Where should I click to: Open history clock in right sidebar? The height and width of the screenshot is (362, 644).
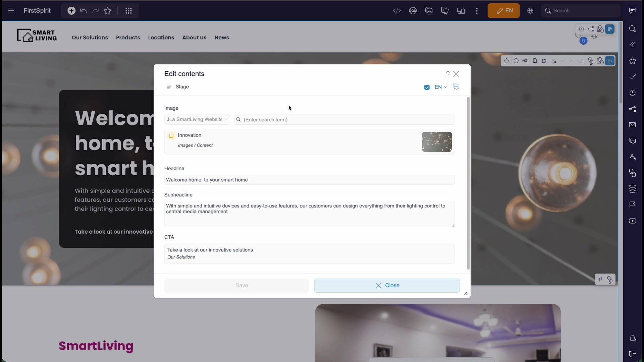(x=633, y=93)
